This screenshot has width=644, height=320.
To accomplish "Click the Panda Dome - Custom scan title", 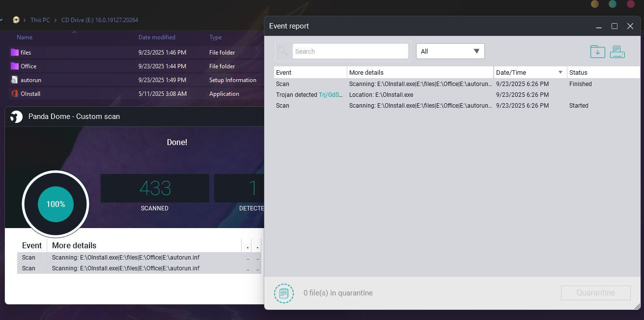I will (x=74, y=116).
